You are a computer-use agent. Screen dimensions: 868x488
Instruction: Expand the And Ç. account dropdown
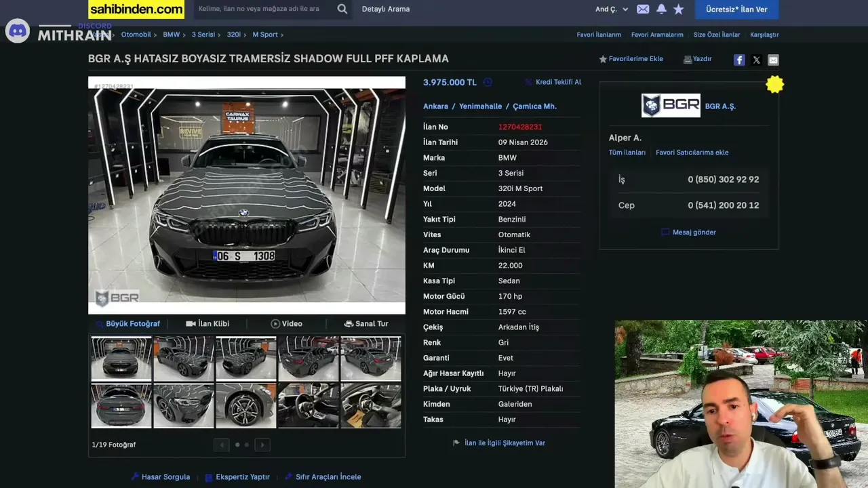coord(612,9)
